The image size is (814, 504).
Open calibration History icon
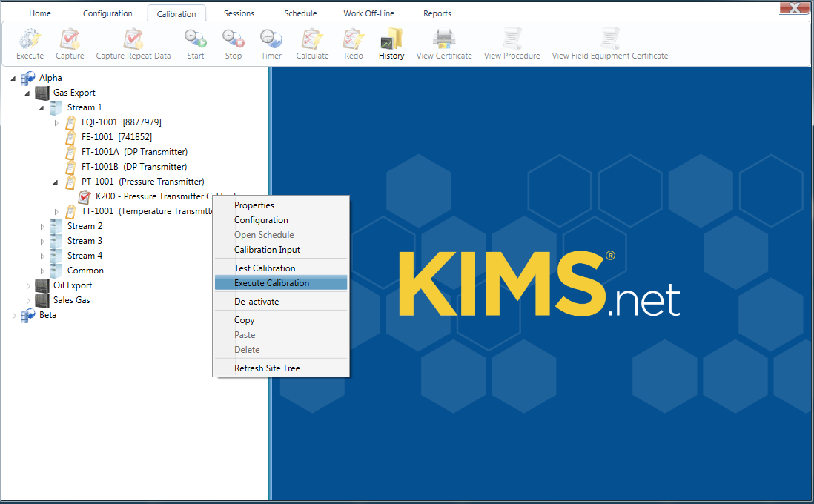pyautogui.click(x=391, y=39)
